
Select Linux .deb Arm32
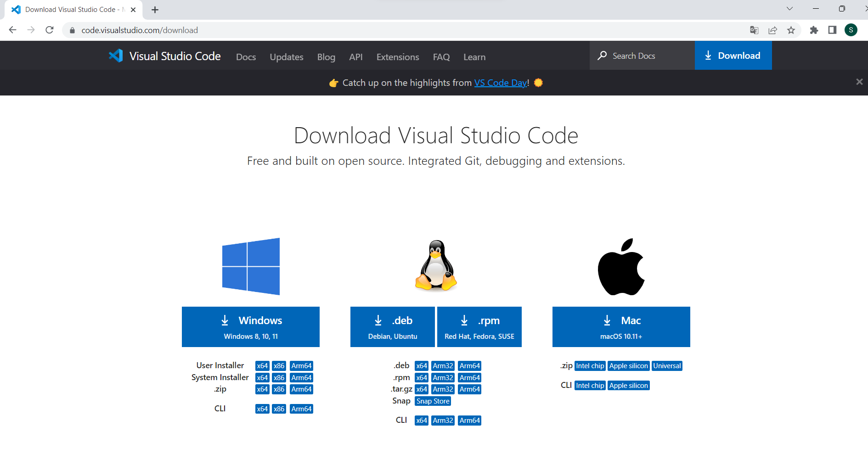tap(443, 366)
